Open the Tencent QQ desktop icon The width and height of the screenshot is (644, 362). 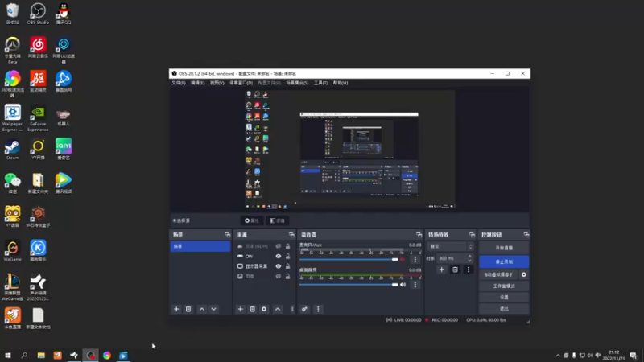[64, 14]
